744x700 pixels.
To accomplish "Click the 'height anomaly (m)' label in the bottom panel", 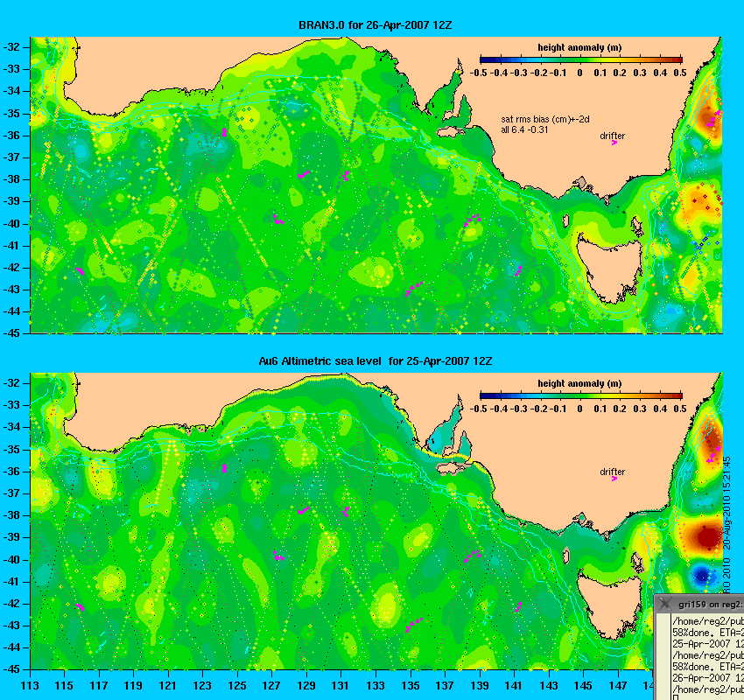I will tap(579, 383).
